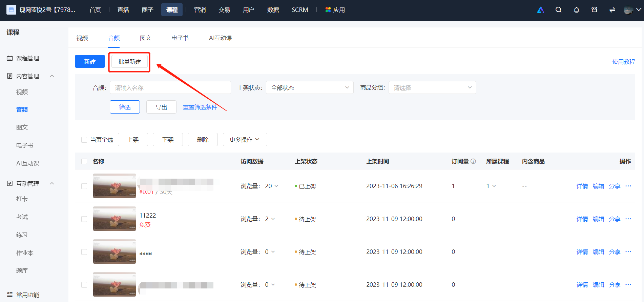Open the 使用教程 link

(x=624, y=62)
